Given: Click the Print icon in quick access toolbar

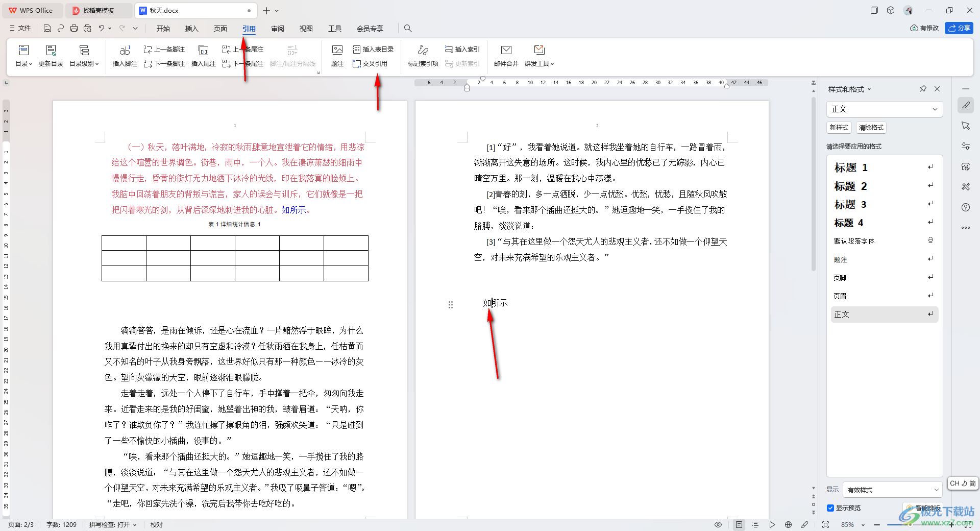Looking at the screenshot, I should 74,29.
